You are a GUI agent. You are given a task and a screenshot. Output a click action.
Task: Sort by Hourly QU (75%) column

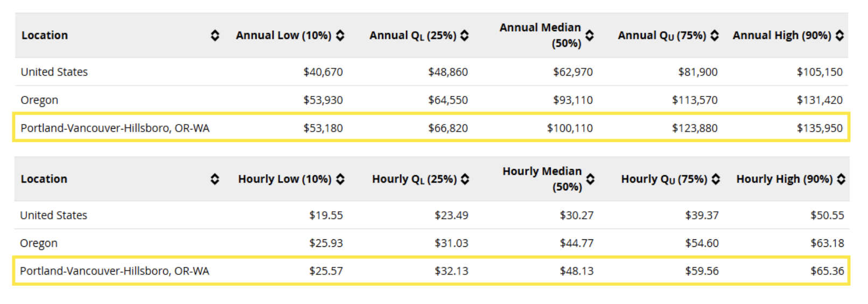point(716,179)
